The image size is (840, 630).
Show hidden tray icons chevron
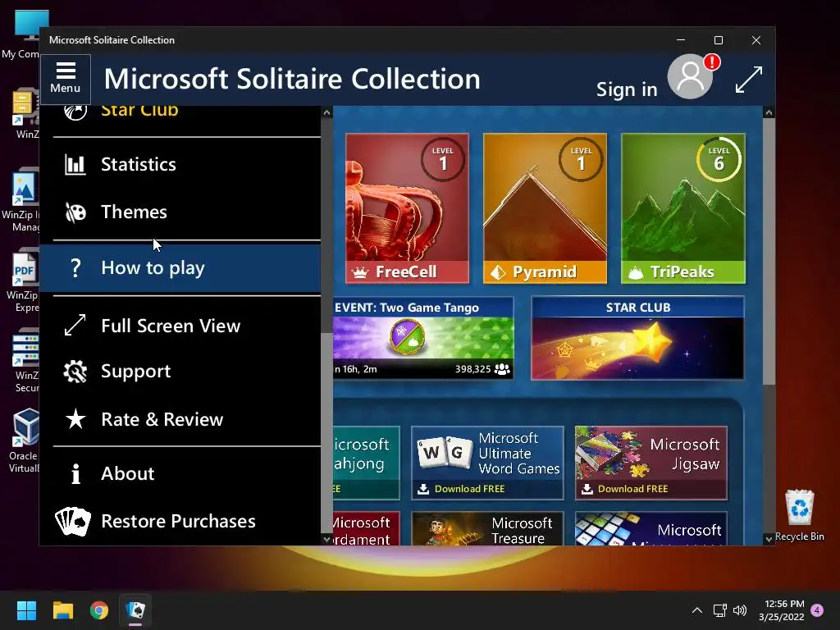pyautogui.click(x=697, y=610)
